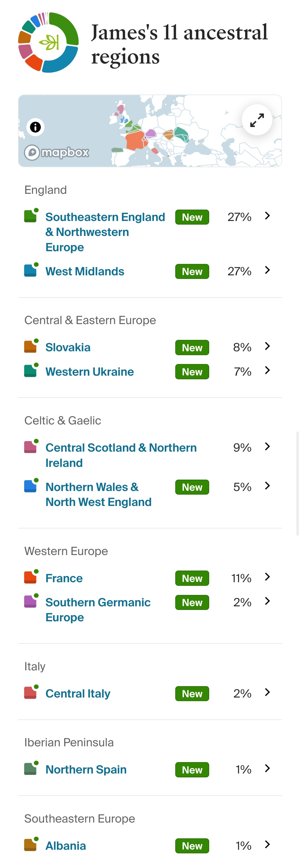Click the Albania region color icon
Viewport: 300px width, 868px height.
click(x=30, y=845)
